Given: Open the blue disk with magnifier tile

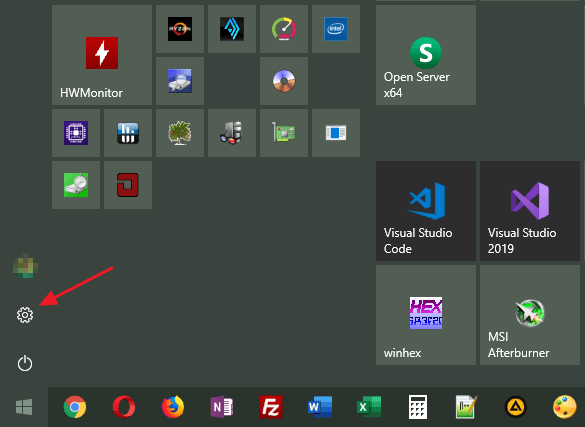Looking at the screenshot, I should (x=180, y=81).
